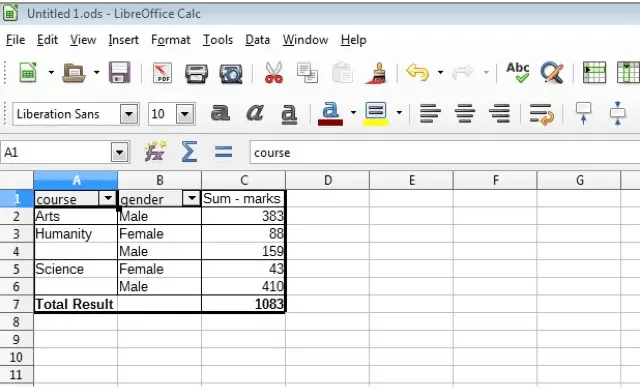Open Find and Replace icon
640x390 pixels.
(x=551, y=73)
